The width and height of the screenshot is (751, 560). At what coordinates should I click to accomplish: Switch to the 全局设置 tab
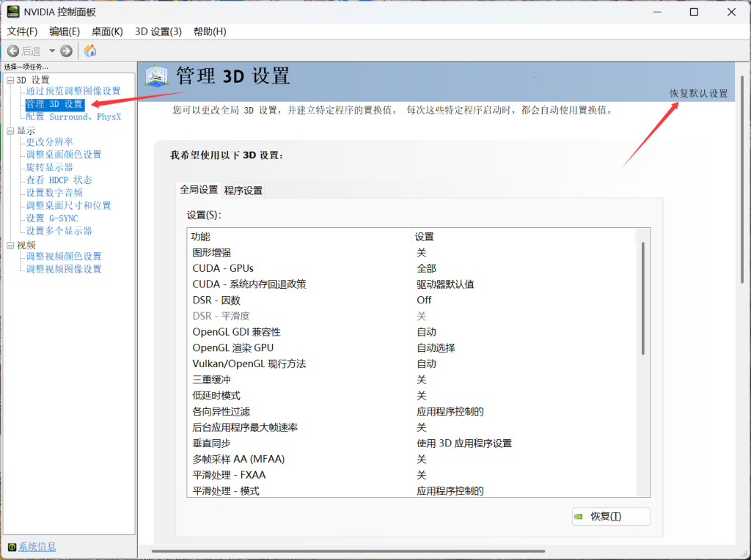pyautogui.click(x=199, y=190)
